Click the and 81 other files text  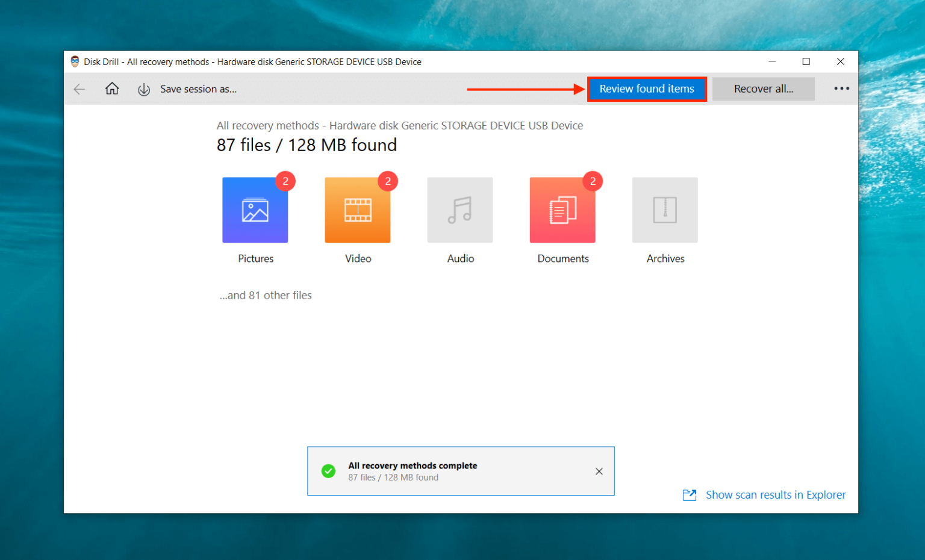pyautogui.click(x=266, y=295)
